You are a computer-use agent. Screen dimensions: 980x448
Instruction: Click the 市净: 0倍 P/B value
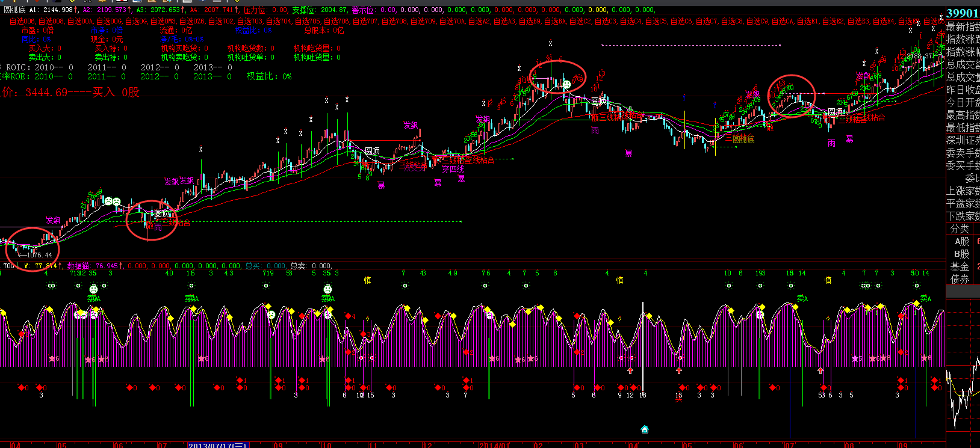[x=107, y=30]
